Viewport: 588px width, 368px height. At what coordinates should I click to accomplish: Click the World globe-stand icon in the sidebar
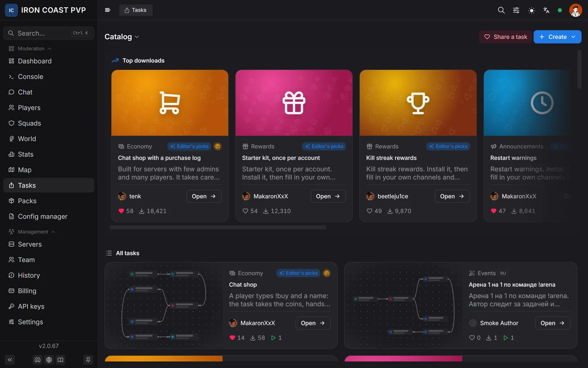[x=11, y=139]
